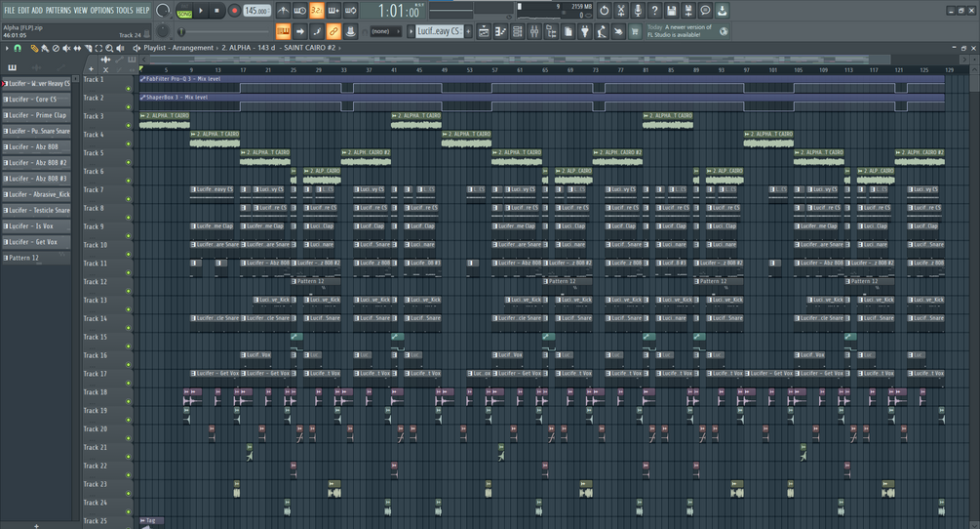
Task: Open the Mixer icon
Action: 534,32
